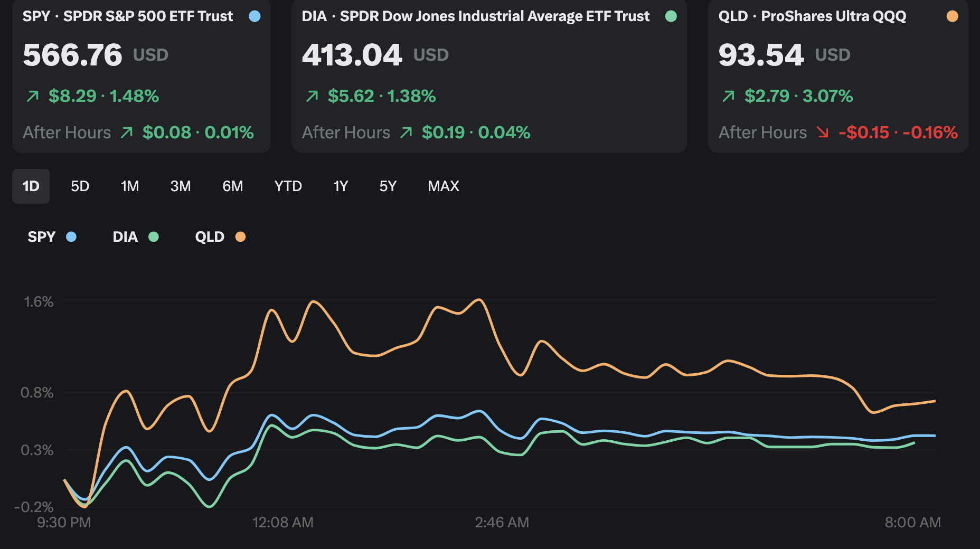Screen dimensions: 980x549
Task: Click green dot on DIA card
Action: (671, 16)
